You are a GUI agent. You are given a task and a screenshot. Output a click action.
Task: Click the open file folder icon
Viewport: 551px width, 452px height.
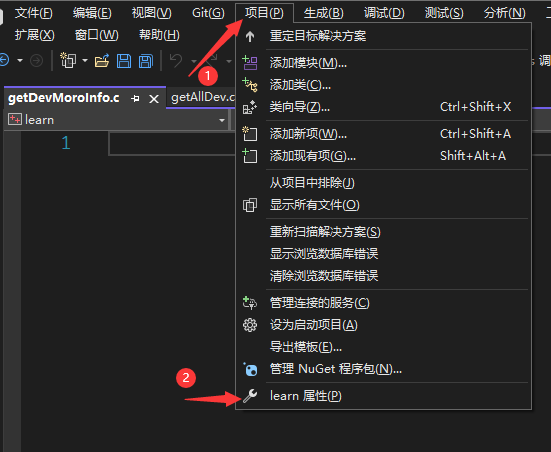102,60
